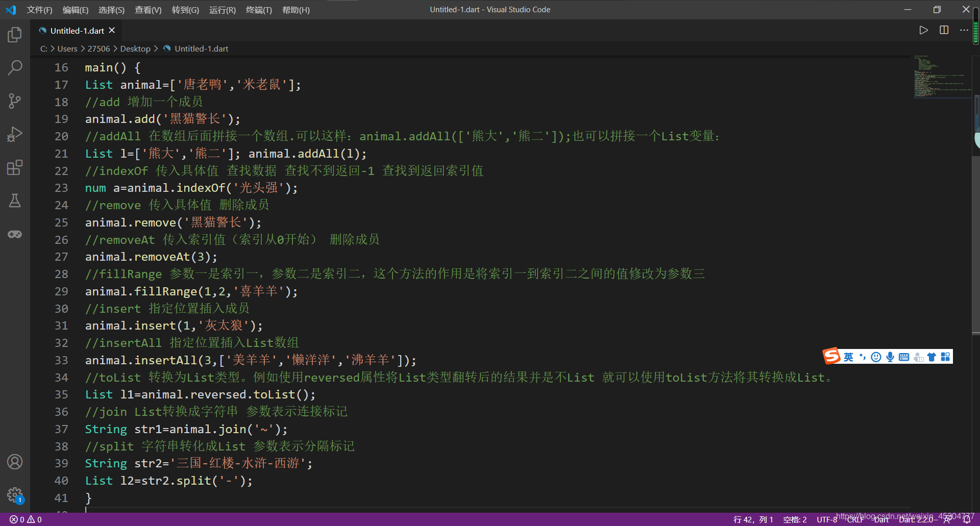Run the Dart file with play button

tap(923, 30)
